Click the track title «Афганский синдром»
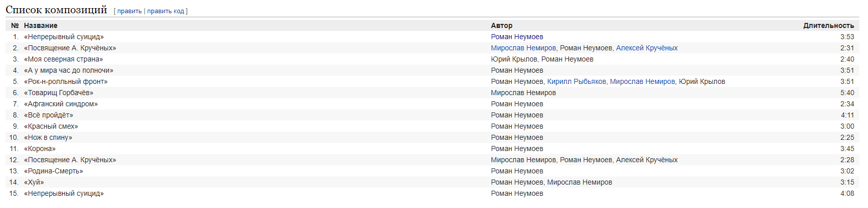Image resolution: width=868 pixels, height=208 pixels. [61, 104]
